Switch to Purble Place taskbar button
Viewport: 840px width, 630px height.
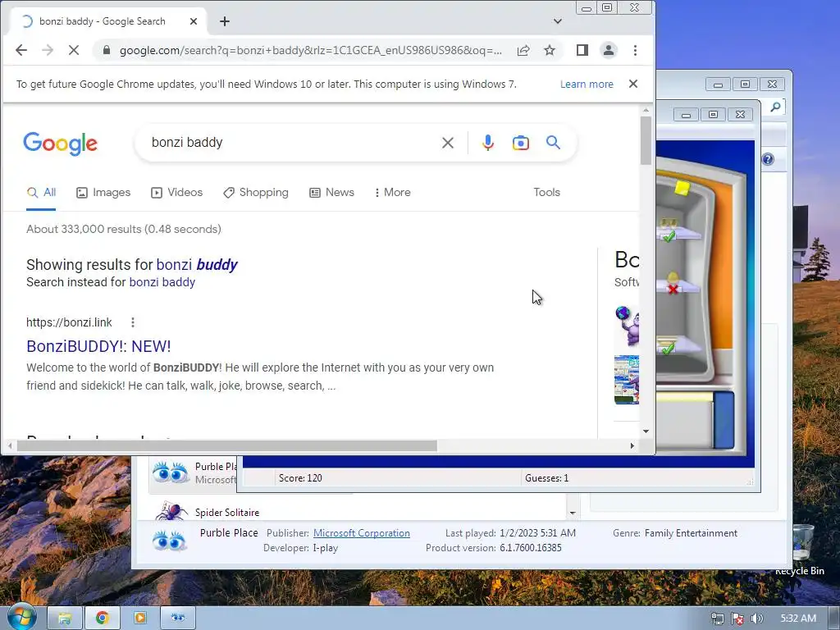coord(178,619)
